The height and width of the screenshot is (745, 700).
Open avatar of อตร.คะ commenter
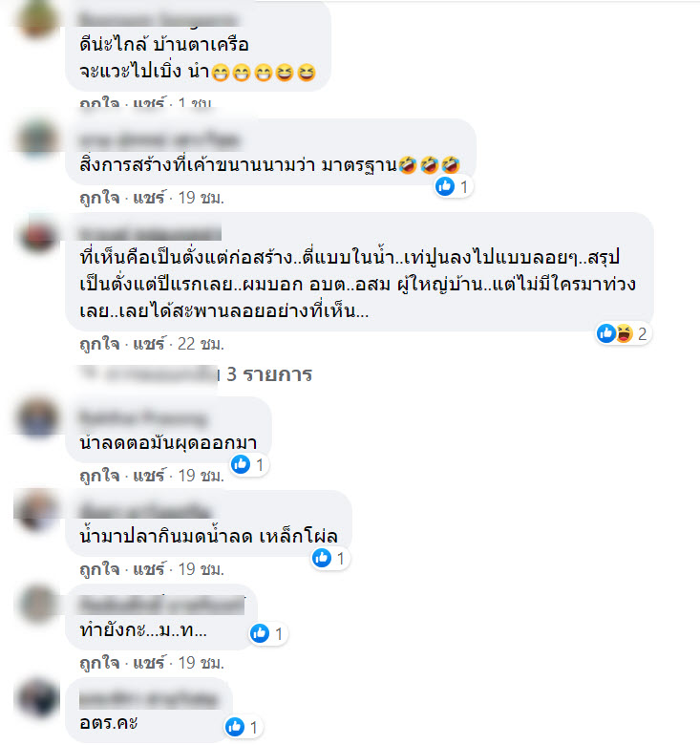point(39,698)
